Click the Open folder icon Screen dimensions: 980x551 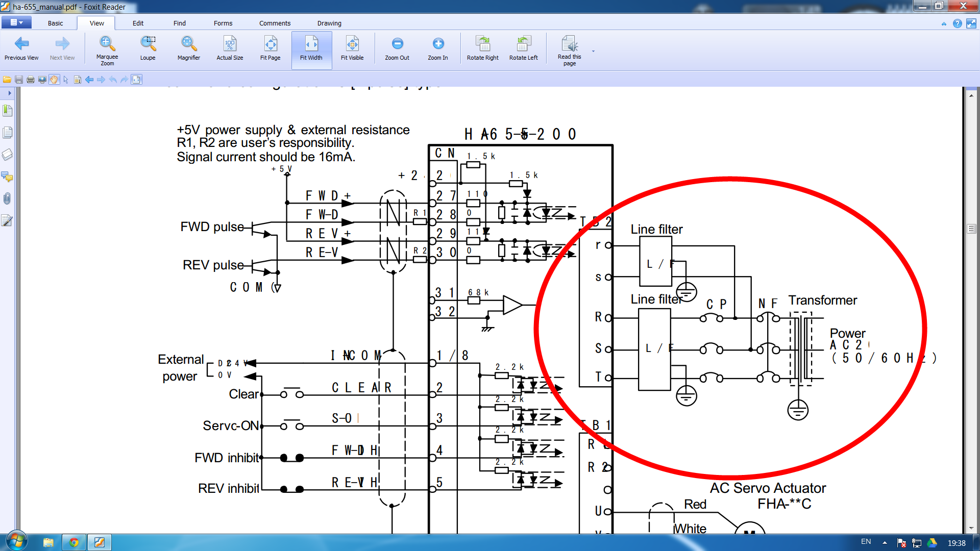(7, 80)
